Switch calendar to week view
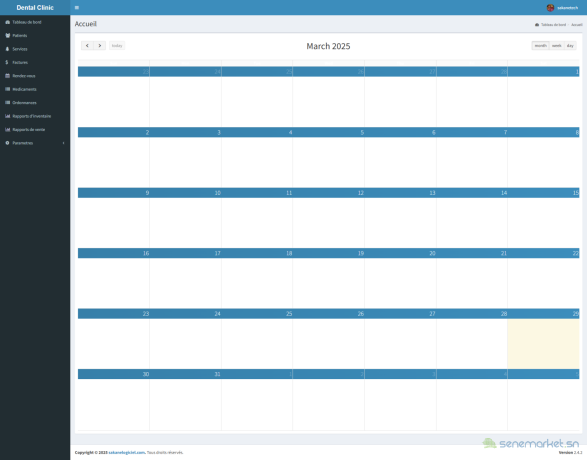This screenshot has width=587, height=460. 557,46
